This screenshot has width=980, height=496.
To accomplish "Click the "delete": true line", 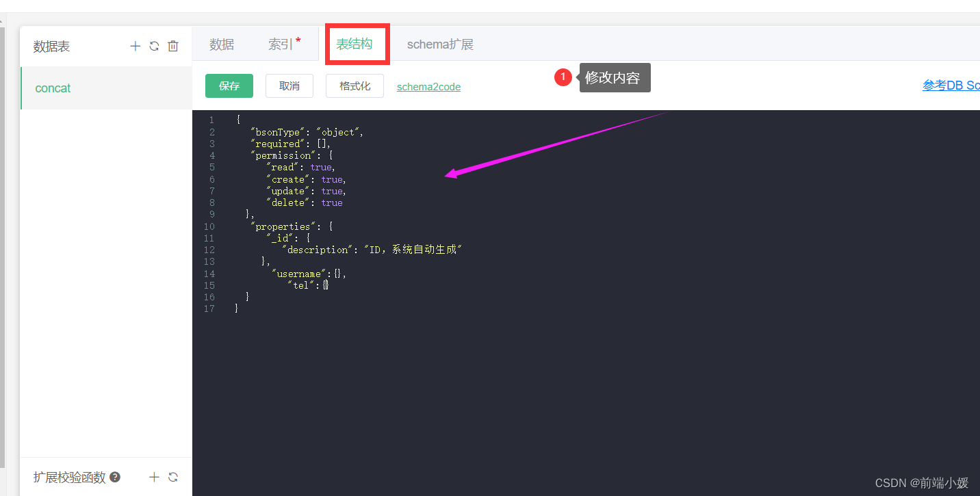I will coord(305,203).
